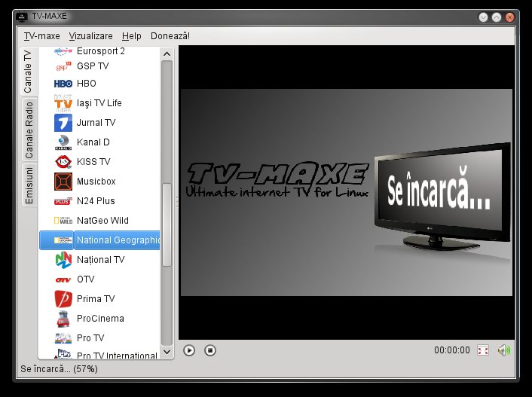Click the Prima TV logo icon

[x=63, y=299]
